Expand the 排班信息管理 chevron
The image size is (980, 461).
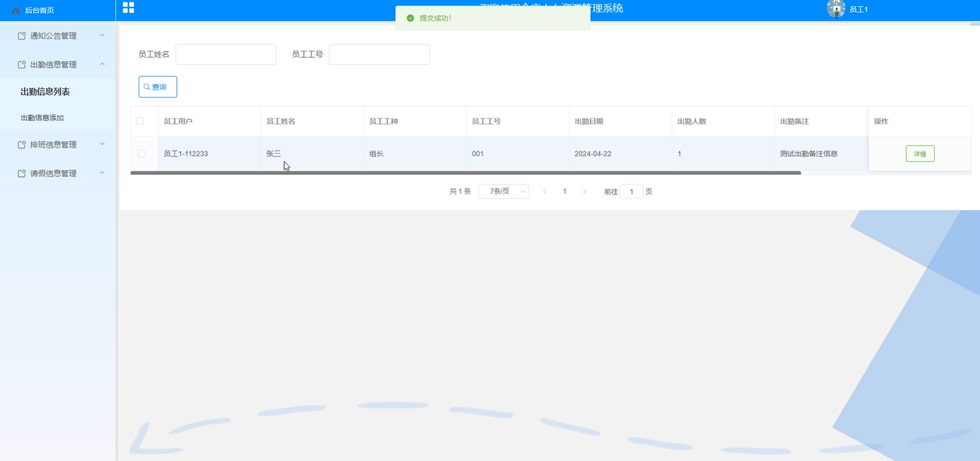103,144
